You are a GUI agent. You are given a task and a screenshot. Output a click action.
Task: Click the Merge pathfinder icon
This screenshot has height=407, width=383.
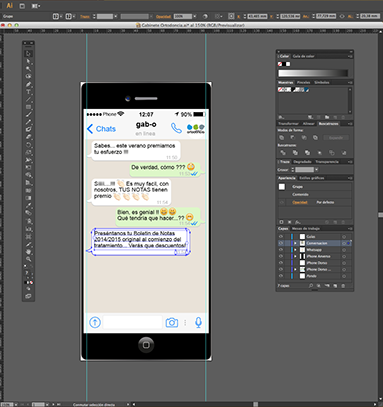(x=307, y=153)
